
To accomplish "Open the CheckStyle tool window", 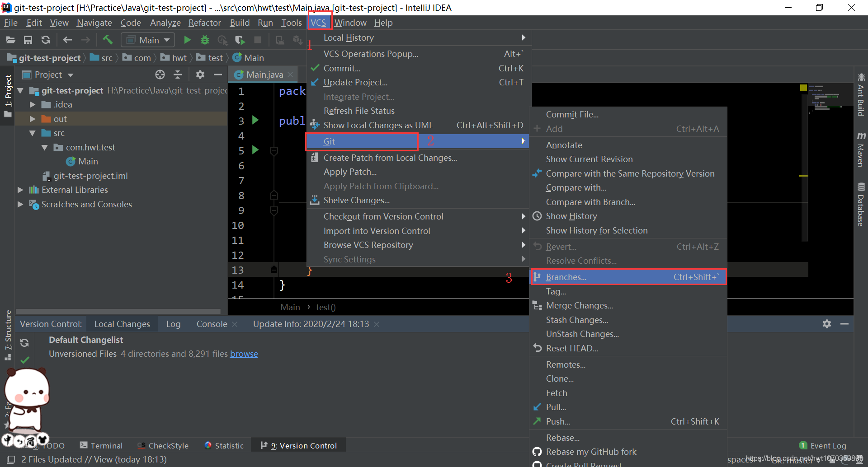I will click(163, 446).
